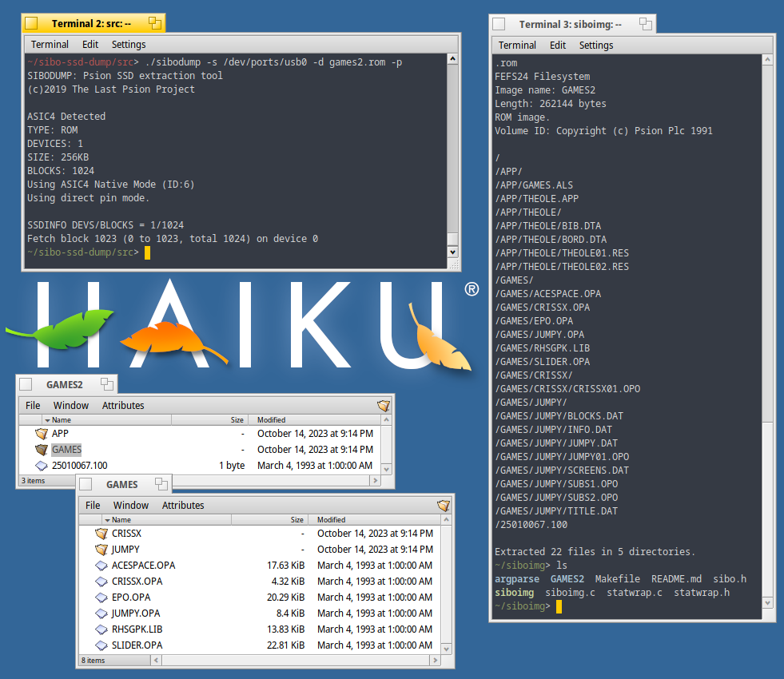
Task: Sort by Size column in GAMES window
Action: click(269, 520)
